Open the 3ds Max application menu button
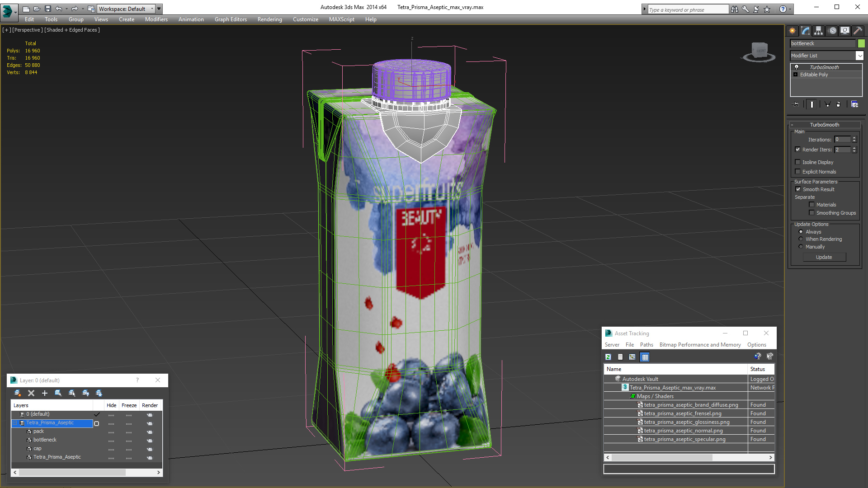The image size is (868, 488). pos(9,12)
